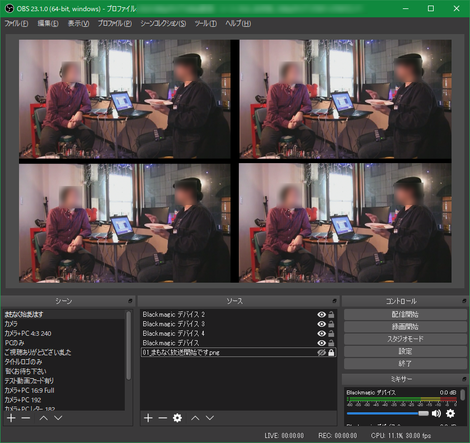Hide Blackmagic デバイス 2 source
470x443 pixels.
point(321,314)
